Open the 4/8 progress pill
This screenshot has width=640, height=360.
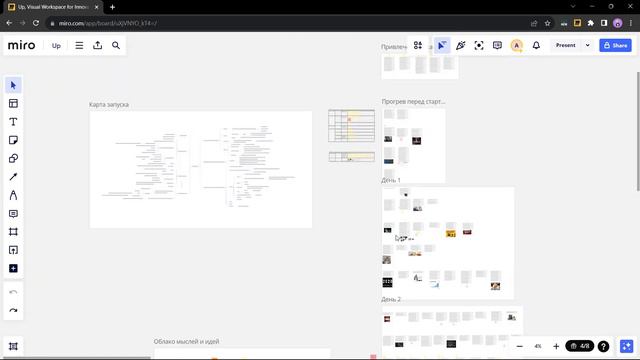point(580,346)
